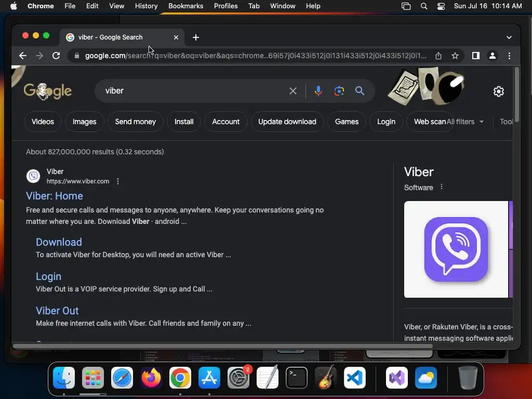Open site info via the lock icon

pyautogui.click(x=77, y=56)
